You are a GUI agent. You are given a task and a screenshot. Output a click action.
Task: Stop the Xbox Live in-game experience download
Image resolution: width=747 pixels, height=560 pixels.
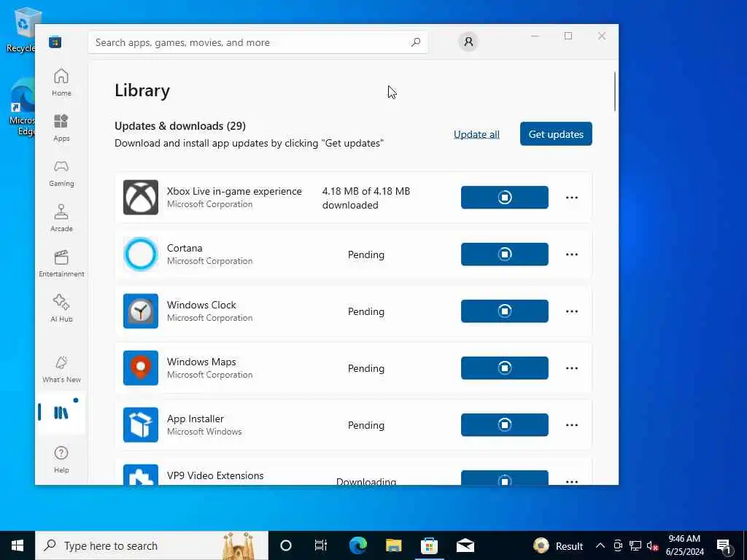coord(505,197)
